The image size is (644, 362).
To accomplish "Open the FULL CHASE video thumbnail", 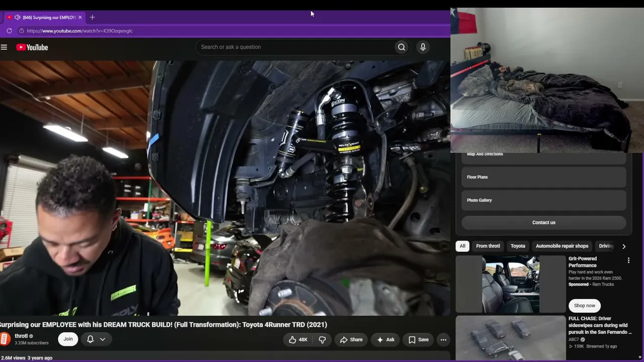I will point(511,338).
